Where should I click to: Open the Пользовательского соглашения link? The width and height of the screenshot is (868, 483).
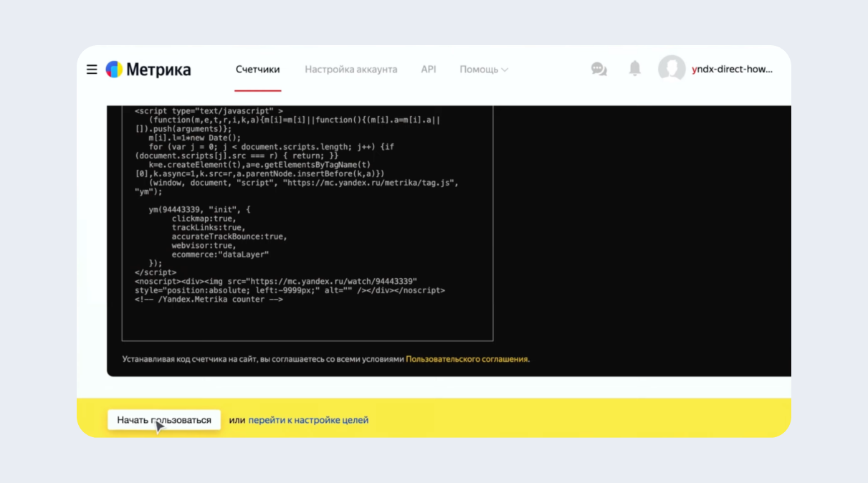pos(467,359)
